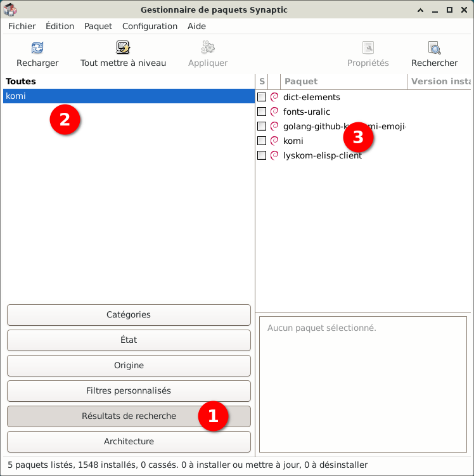Open the Fichier menu
The width and height of the screenshot is (474, 476).
(x=22, y=26)
